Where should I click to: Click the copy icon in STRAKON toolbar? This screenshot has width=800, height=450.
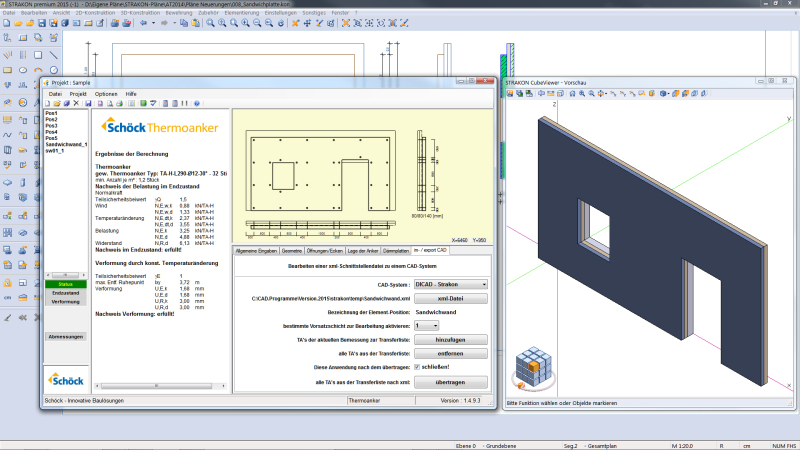(184, 23)
